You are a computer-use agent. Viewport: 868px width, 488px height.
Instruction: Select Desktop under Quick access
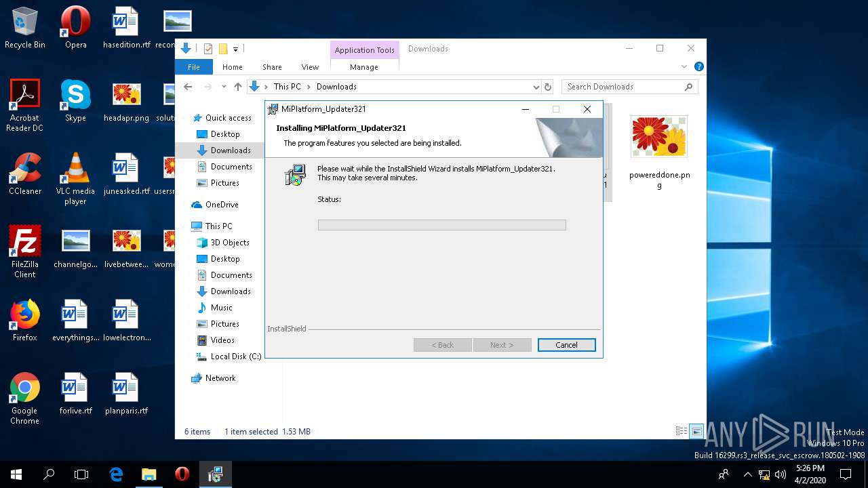tap(225, 134)
